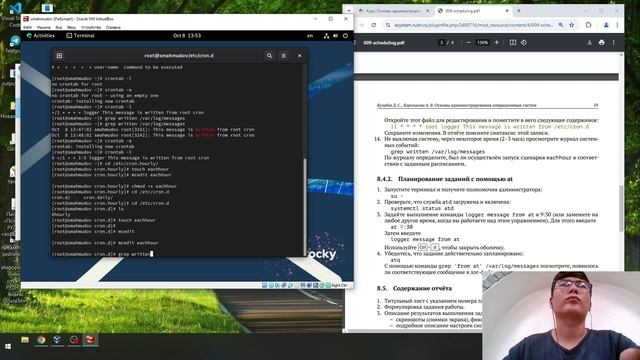Screen dimensions: 640x360
Task: Bookmark this page with the star icon
Action: click(571, 25)
